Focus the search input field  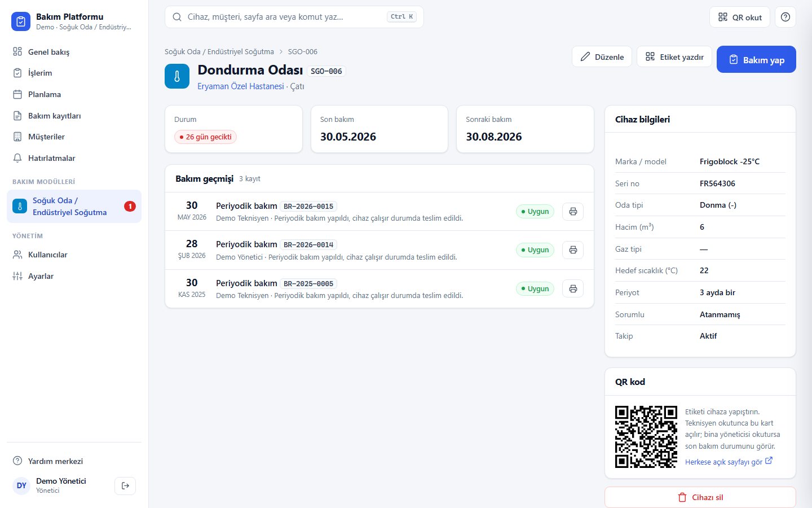tap(294, 17)
